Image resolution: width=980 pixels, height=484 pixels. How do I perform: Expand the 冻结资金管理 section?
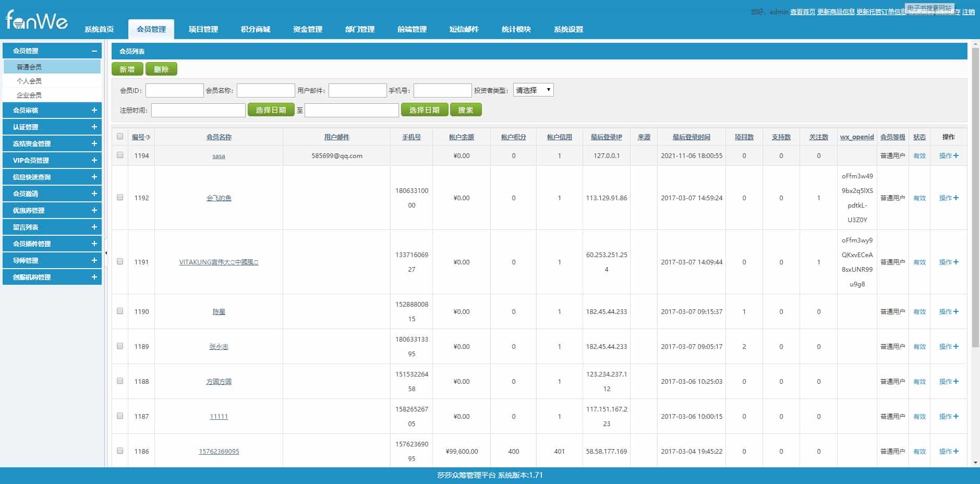click(x=94, y=143)
